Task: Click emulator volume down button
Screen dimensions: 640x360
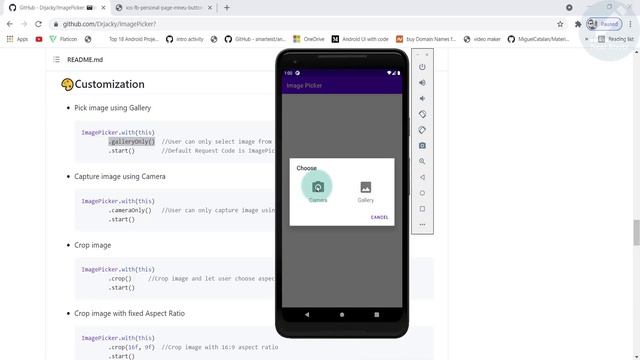Action: (422, 98)
